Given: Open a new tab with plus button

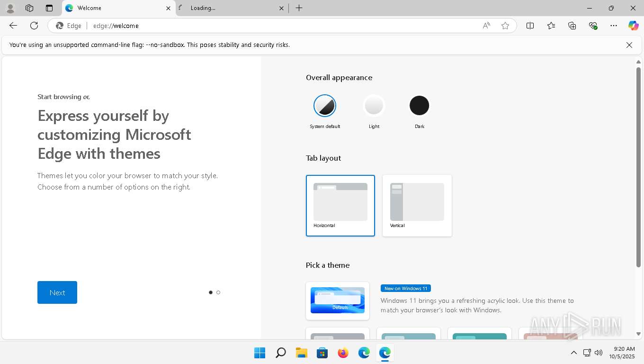Looking at the screenshot, I should pyautogui.click(x=299, y=8).
